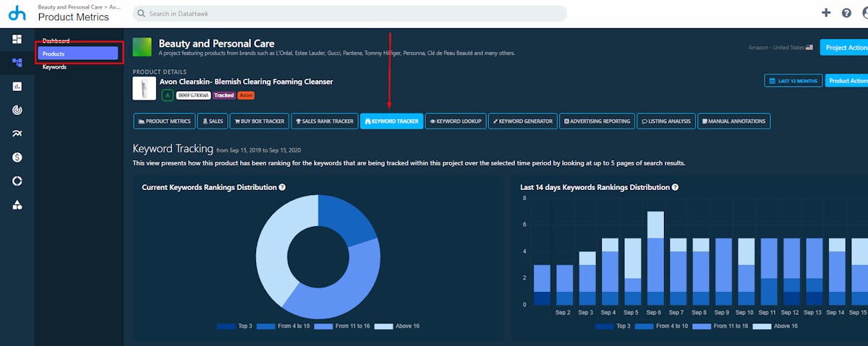
Task: Toggle From 11 to 16 legend in bar chart
Action: (720, 326)
